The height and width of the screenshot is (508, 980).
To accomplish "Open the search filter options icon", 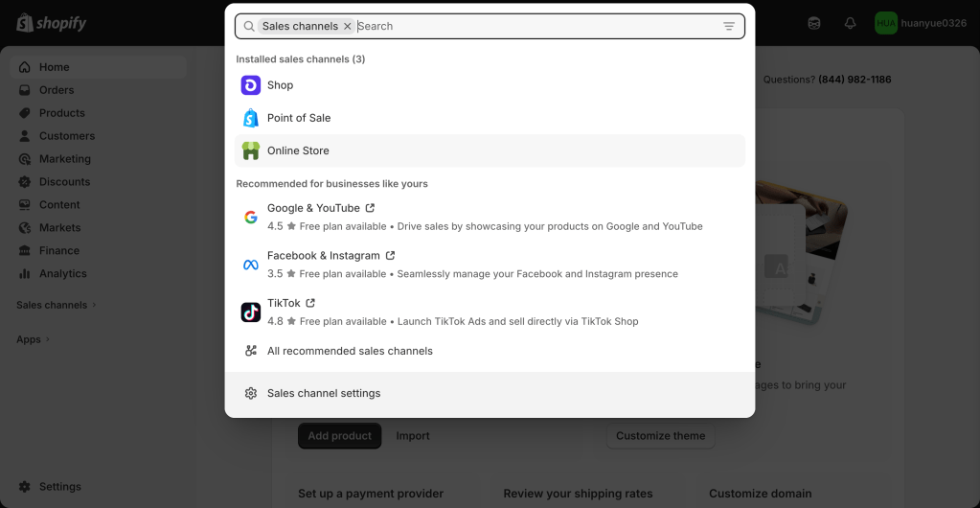I will pyautogui.click(x=729, y=26).
